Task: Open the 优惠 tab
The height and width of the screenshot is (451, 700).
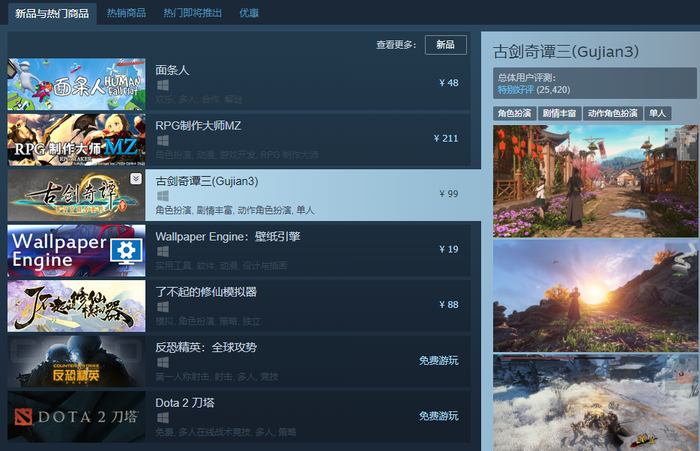Action: coord(249,13)
